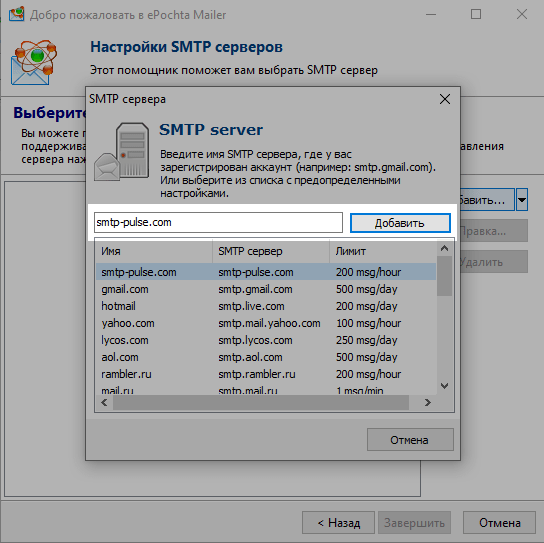Select aol.com in the server list

[120, 357]
